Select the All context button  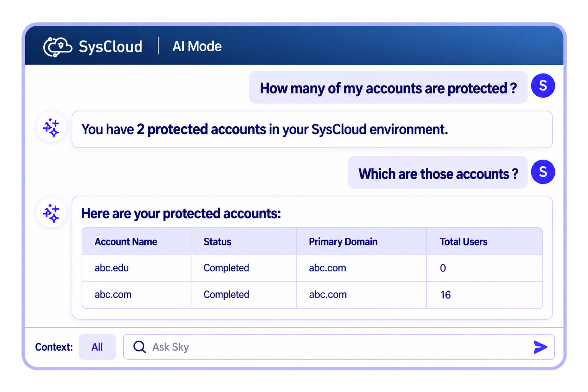click(x=97, y=347)
